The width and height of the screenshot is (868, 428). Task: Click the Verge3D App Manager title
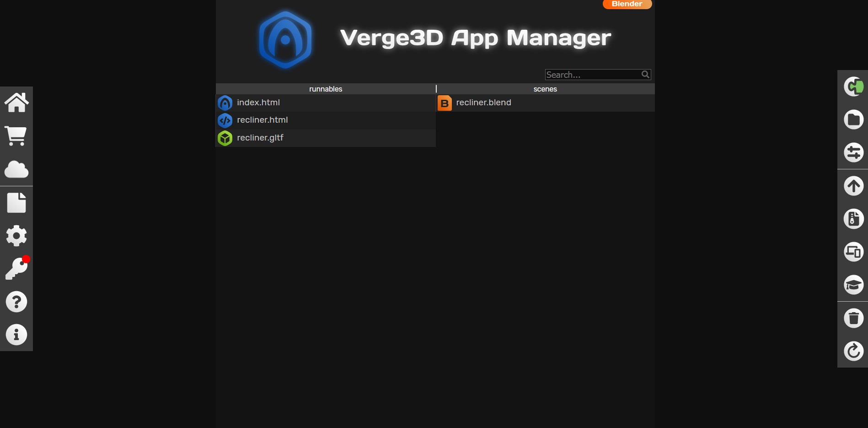(x=476, y=38)
